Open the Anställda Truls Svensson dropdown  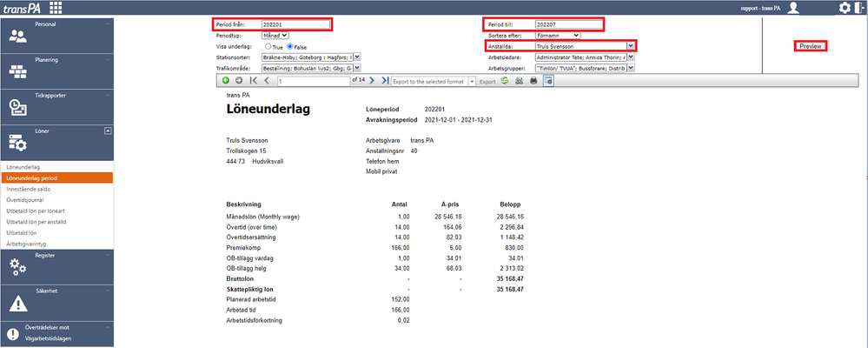585,46
